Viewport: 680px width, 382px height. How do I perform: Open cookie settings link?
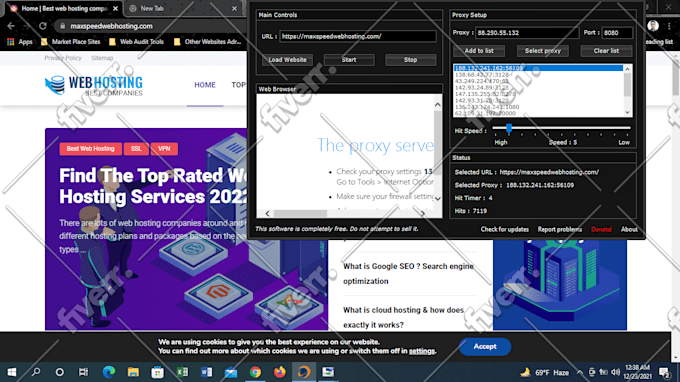(x=422, y=351)
